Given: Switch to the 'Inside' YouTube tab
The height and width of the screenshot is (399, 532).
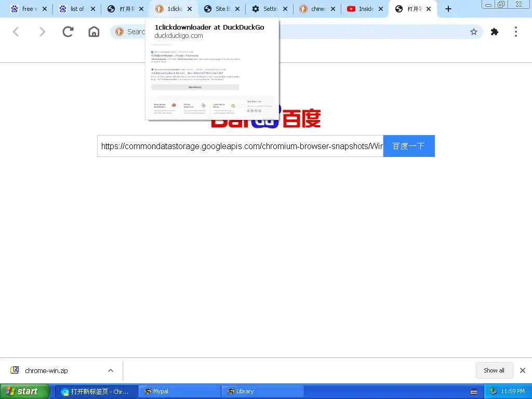Looking at the screenshot, I should pos(361,9).
